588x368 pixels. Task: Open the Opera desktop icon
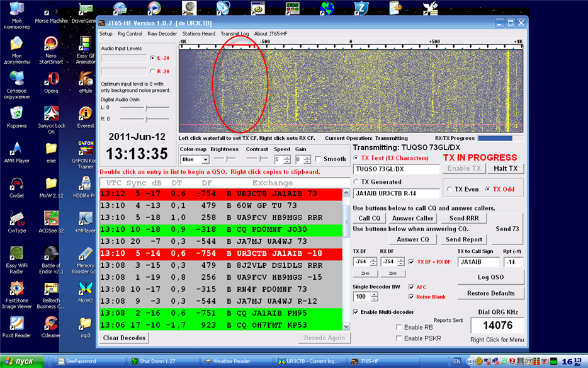[51, 82]
